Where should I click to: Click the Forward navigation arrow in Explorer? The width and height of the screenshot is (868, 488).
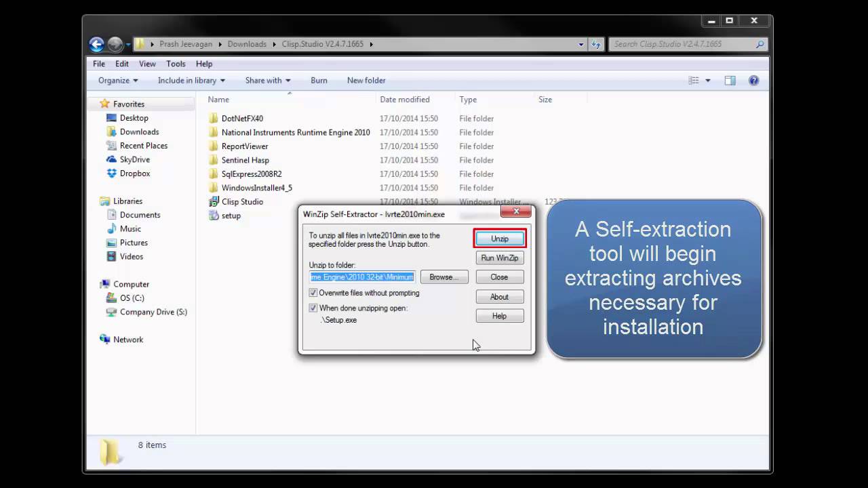115,44
